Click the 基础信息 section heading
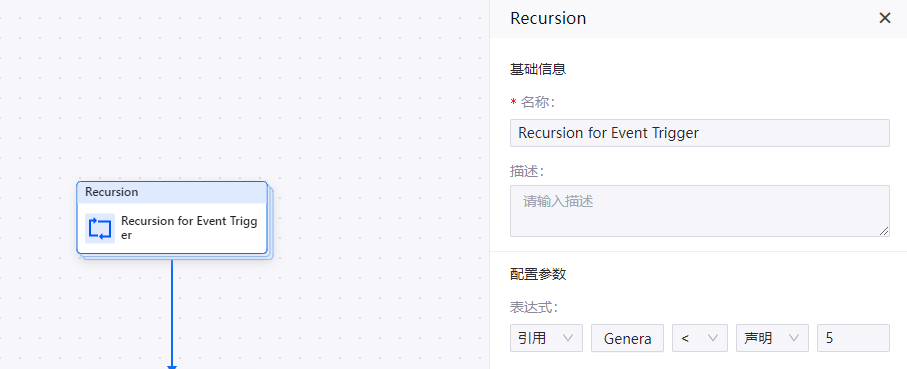Screen dimensions: 907x369 pos(537,69)
